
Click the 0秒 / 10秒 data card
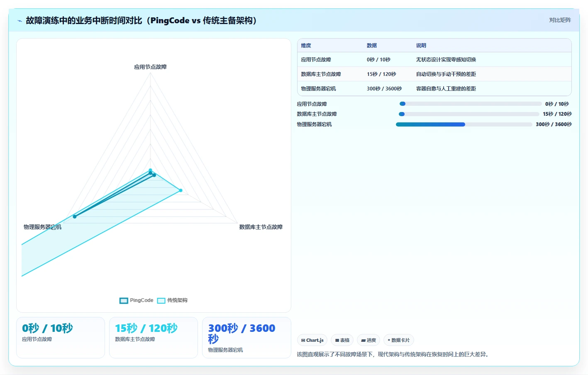[61, 338]
